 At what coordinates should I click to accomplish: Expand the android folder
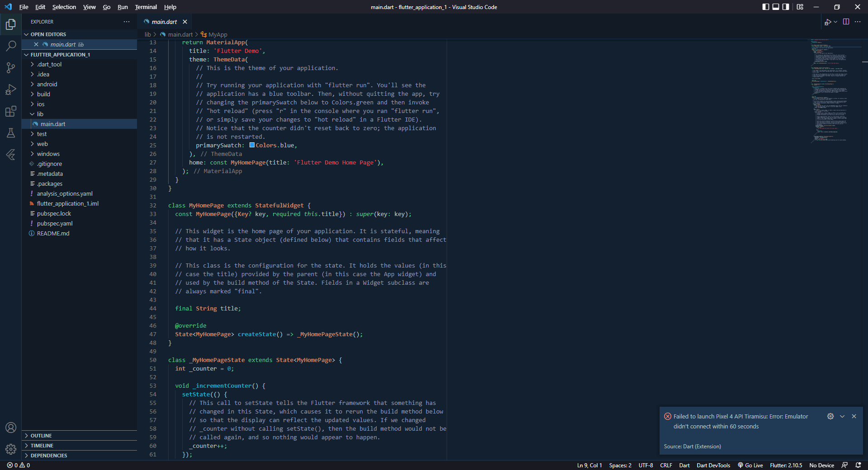coord(79,84)
